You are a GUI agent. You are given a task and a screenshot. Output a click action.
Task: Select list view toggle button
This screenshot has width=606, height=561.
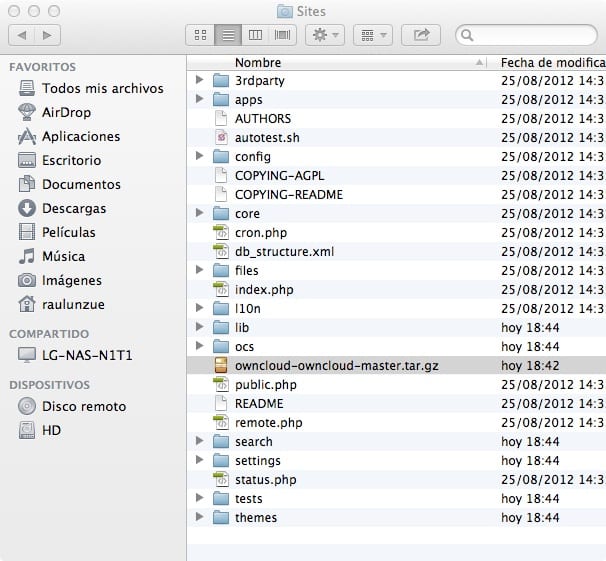227,35
